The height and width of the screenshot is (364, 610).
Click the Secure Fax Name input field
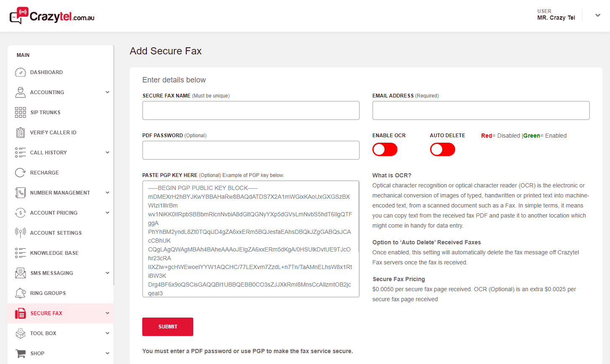coord(251,110)
